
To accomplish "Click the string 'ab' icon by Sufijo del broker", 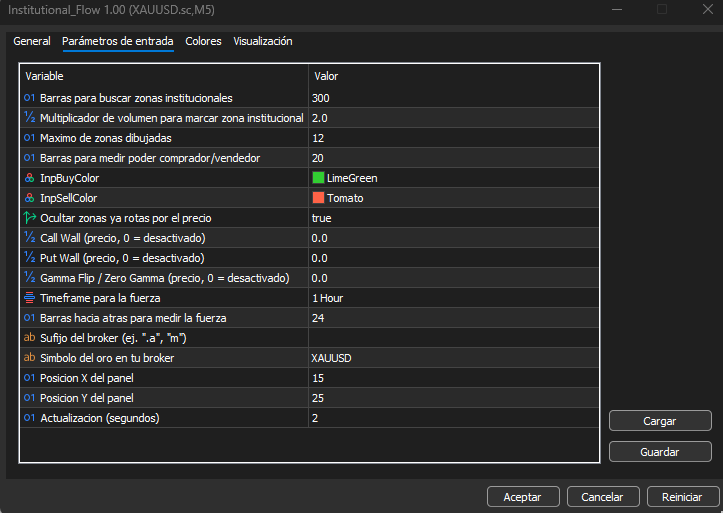I will (30, 337).
